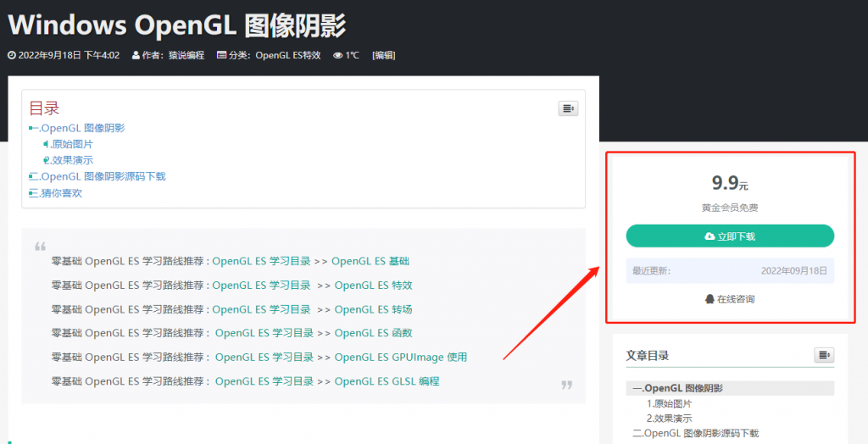Select 一.OpenGL 图像阴影 in 文章目录 sidebar
The height and width of the screenshot is (444, 868).
(730, 388)
